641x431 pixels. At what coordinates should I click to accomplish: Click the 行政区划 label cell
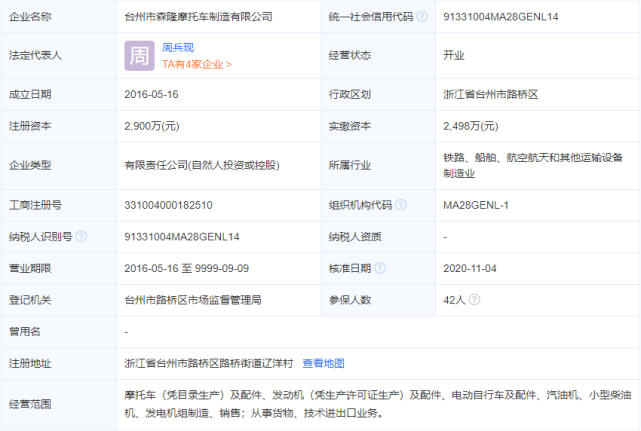pyautogui.click(x=378, y=94)
